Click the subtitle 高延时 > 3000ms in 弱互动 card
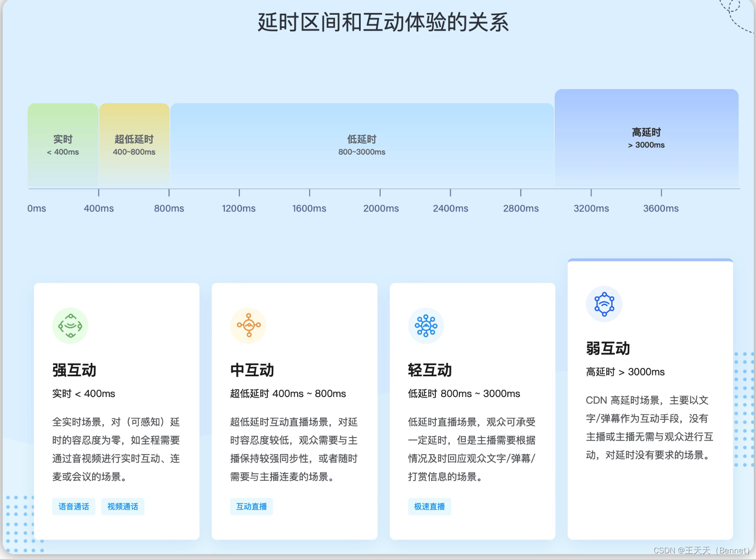This screenshot has height=559, width=756. click(625, 372)
